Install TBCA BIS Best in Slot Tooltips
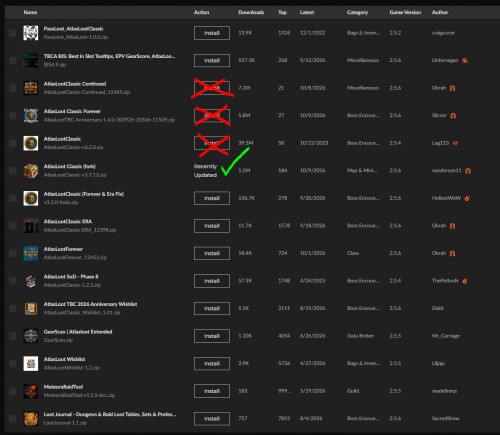This screenshot has width=500, height=435. (212, 60)
